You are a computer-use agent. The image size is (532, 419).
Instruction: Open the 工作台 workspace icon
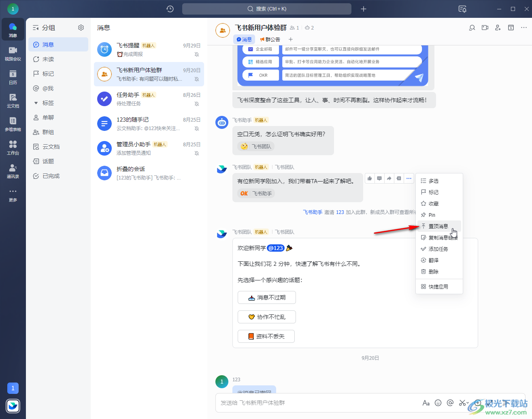pos(13,148)
